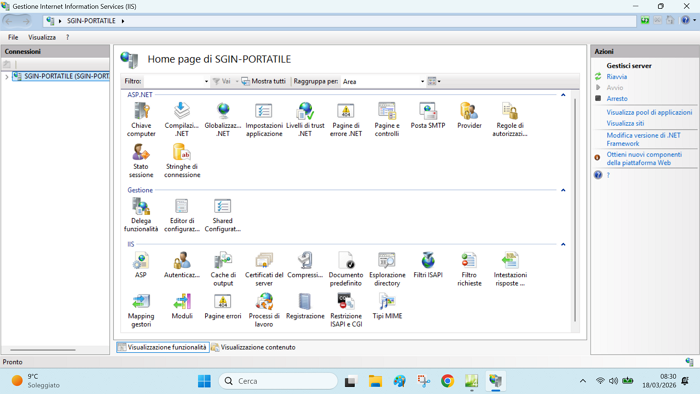Open the Moduli feature
Viewport: 700px width, 394px height.
click(182, 306)
